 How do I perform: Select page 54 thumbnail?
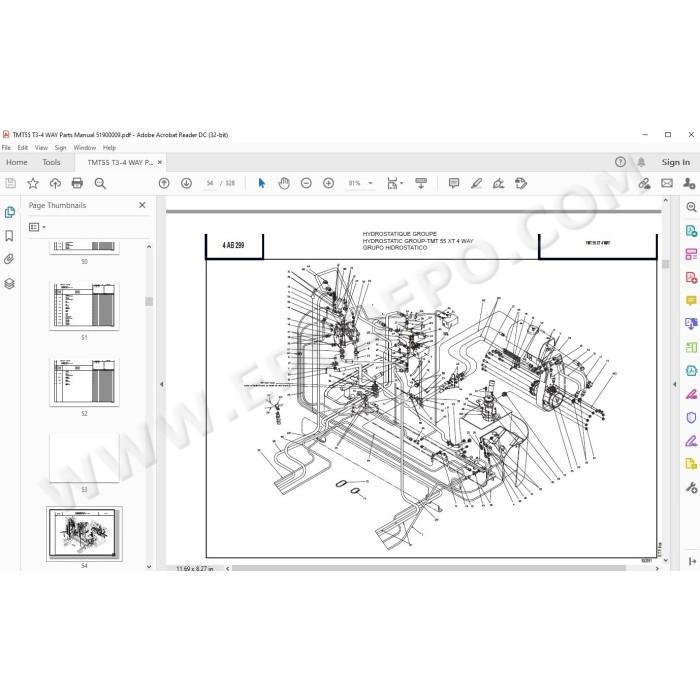(84, 534)
